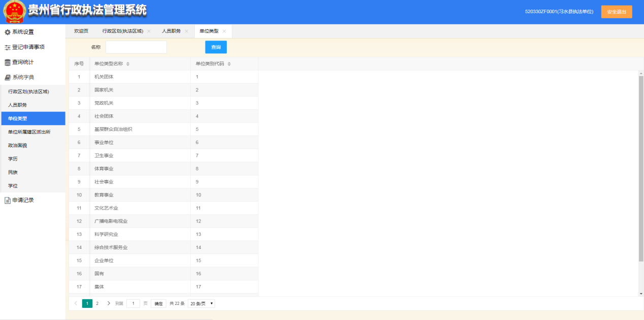
Task: Select row 文化艺术业
Action: [x=163, y=208]
